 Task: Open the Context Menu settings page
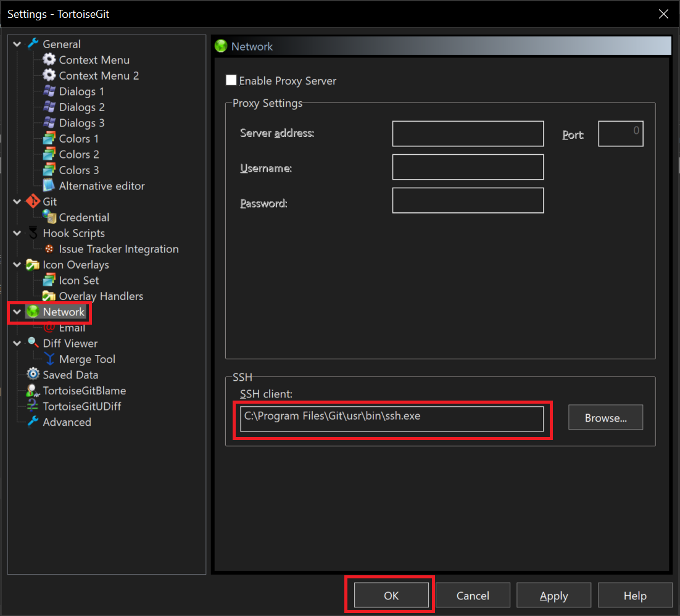[x=94, y=60]
